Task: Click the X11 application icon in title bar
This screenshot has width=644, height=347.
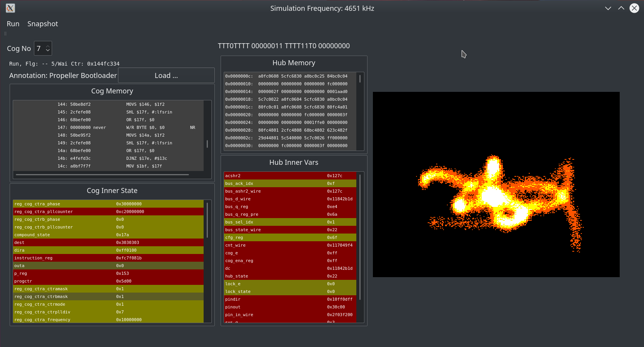Action: pyautogui.click(x=10, y=8)
